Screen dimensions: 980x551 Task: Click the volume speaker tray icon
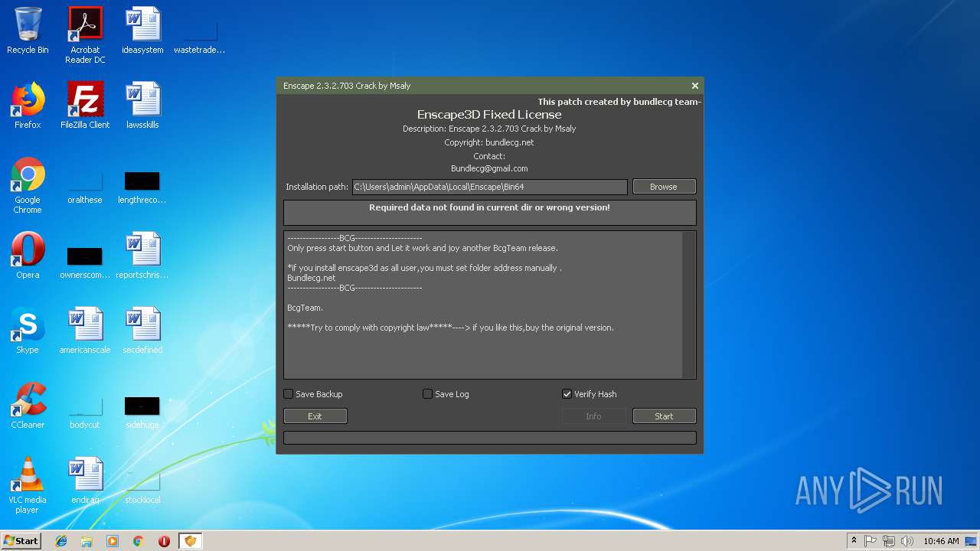[x=907, y=541]
